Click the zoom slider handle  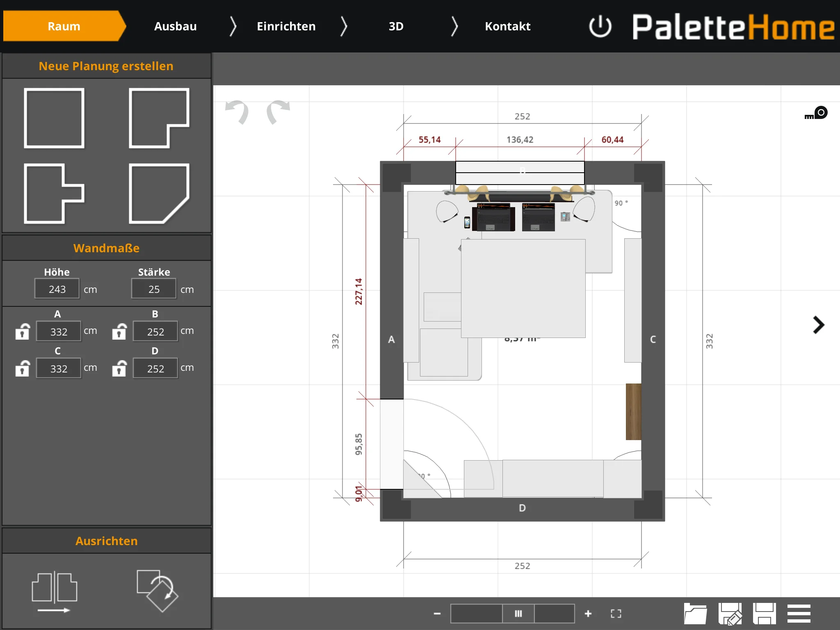point(518,614)
